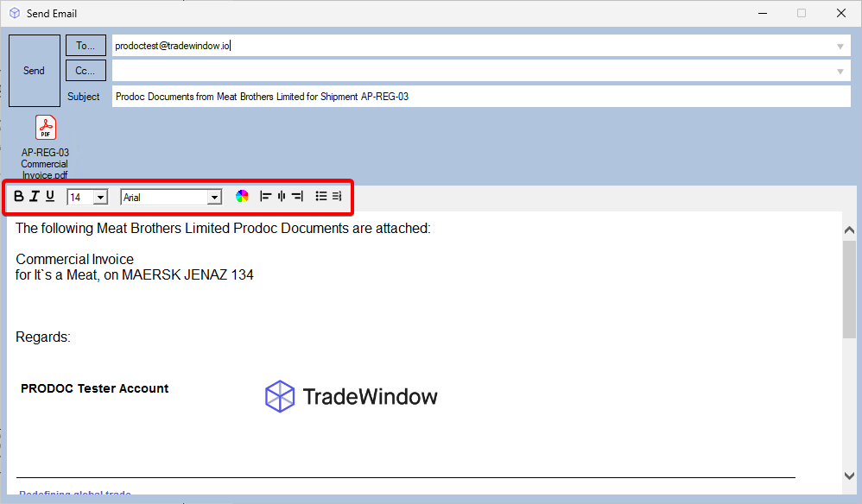Expand the To recipients dropdown arrow
This screenshot has height=504, width=862.
coord(840,46)
